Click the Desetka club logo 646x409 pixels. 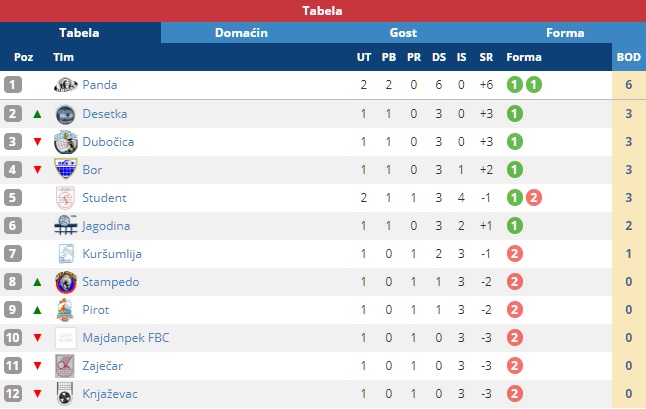(65, 114)
